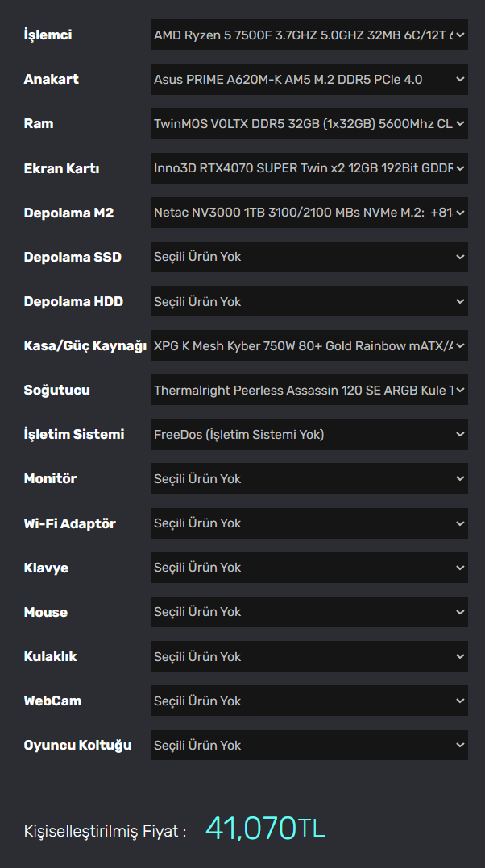Expand the Wi-Fi Adaptör dropdown
This screenshot has height=868, width=485.
tap(309, 523)
